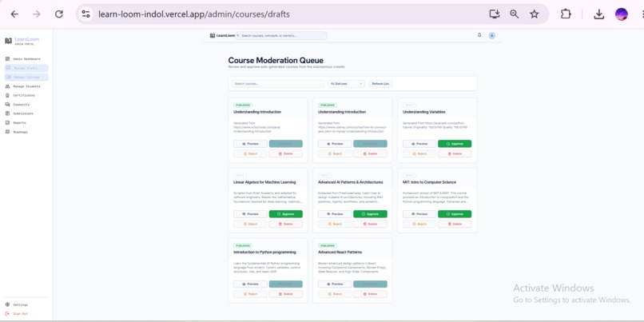Click the Search courses input field
Screen dimensions: 644x322
coord(278,84)
